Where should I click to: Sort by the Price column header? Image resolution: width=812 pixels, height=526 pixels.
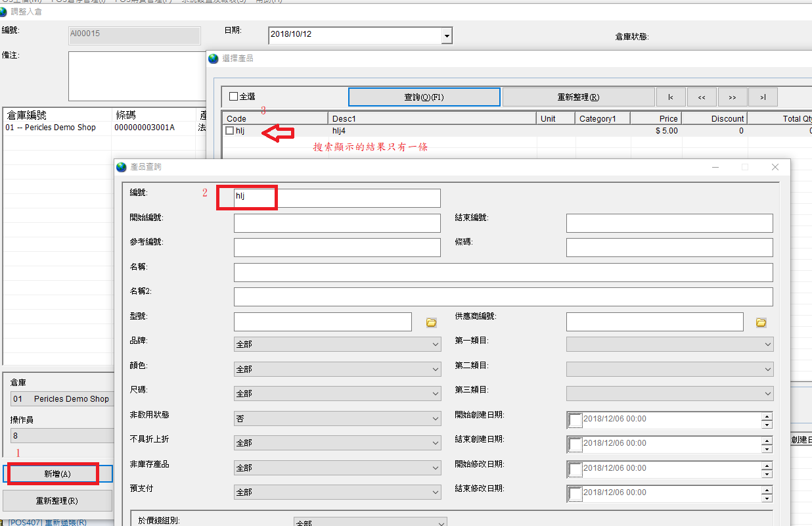656,118
